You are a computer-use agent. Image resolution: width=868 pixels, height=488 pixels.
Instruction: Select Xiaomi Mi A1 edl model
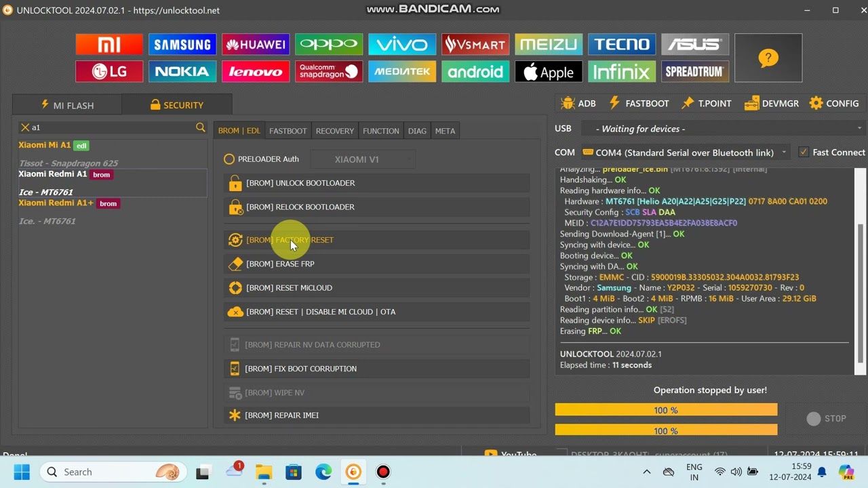(x=113, y=154)
